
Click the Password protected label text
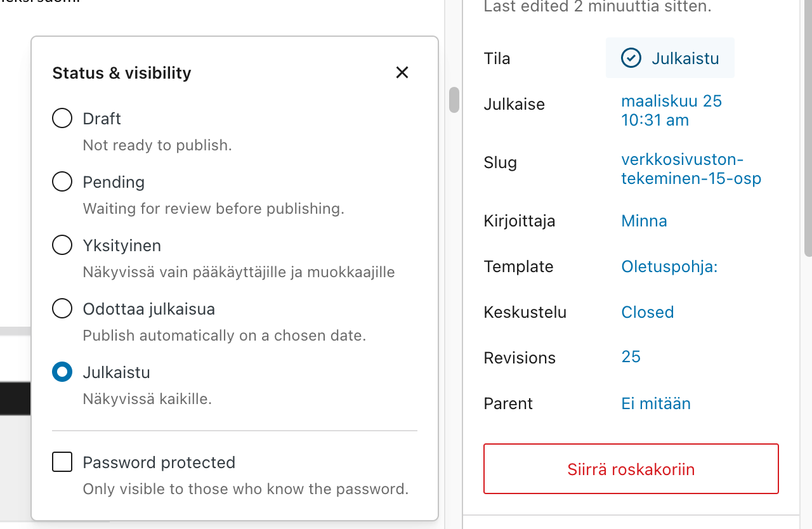(159, 462)
